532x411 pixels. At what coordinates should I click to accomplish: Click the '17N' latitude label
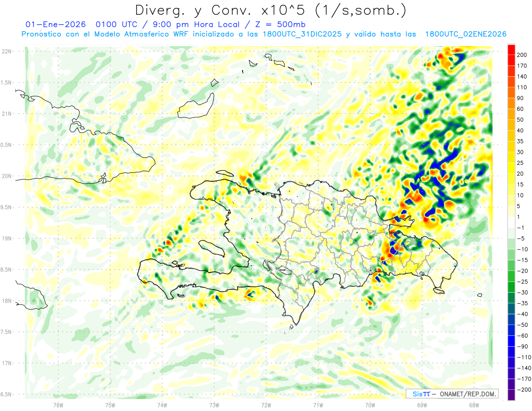click(7, 363)
